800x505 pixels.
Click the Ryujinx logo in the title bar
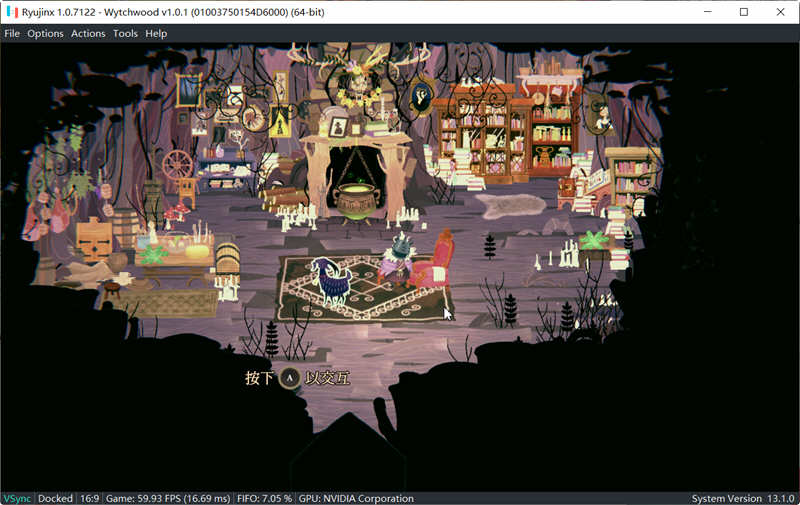12,12
